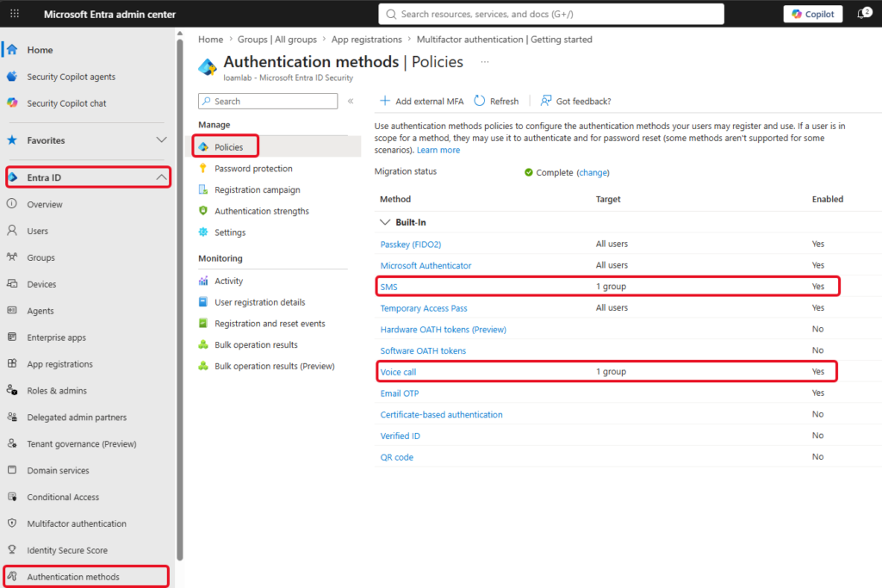This screenshot has height=588, width=882.
Task: Click the Agents icon in sidebar
Action: point(12,310)
